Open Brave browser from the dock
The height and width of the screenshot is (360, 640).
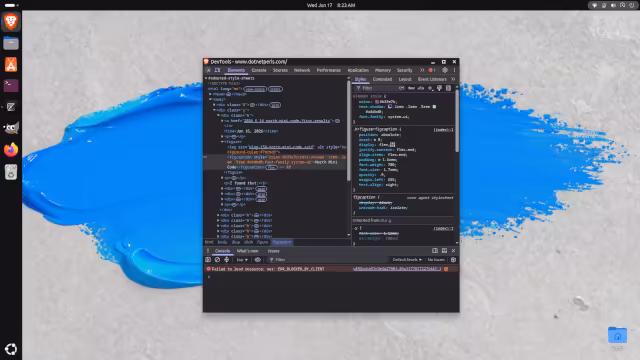(11, 22)
